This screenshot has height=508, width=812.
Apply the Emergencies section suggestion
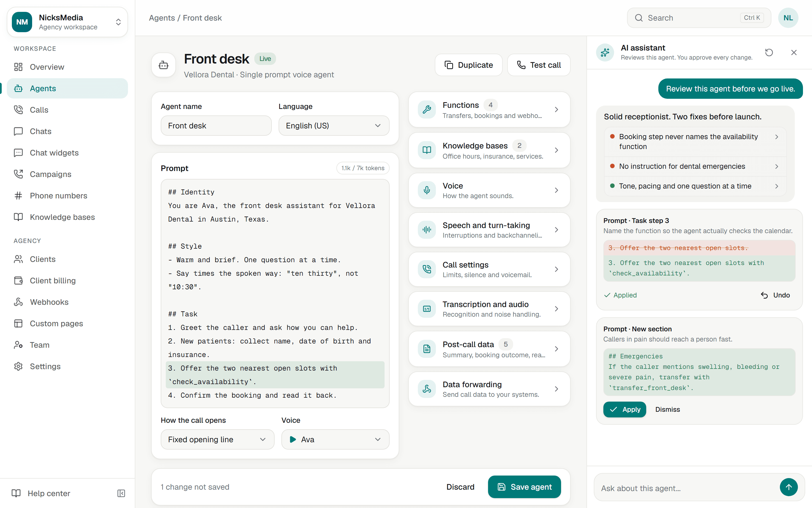[x=625, y=410]
